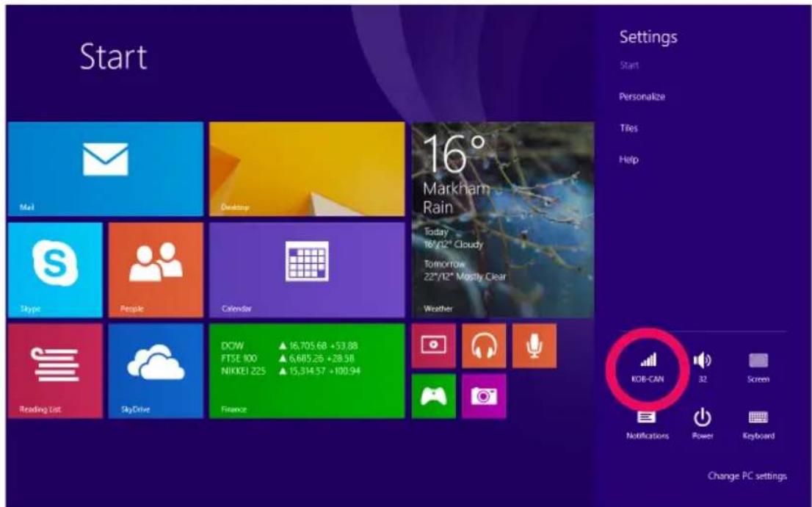Open the Reading List tile
The width and height of the screenshot is (812, 507).
click(55, 371)
